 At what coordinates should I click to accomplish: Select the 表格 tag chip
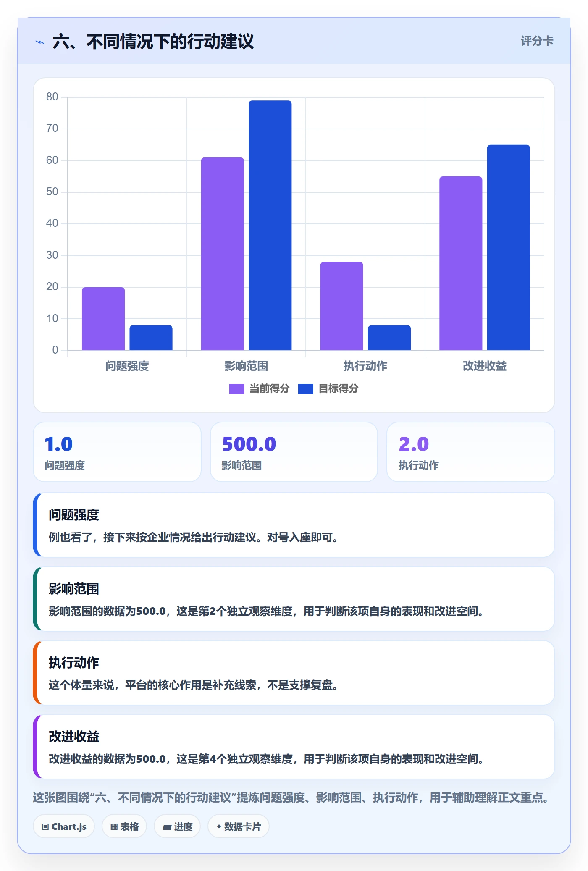pyautogui.click(x=124, y=826)
